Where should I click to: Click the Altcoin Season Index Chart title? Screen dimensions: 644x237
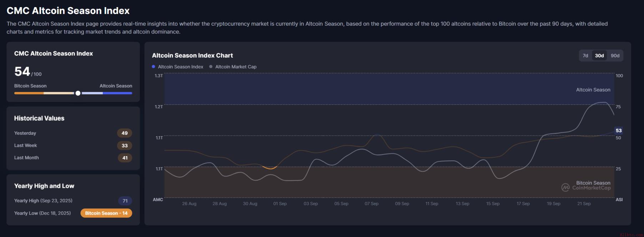192,55
